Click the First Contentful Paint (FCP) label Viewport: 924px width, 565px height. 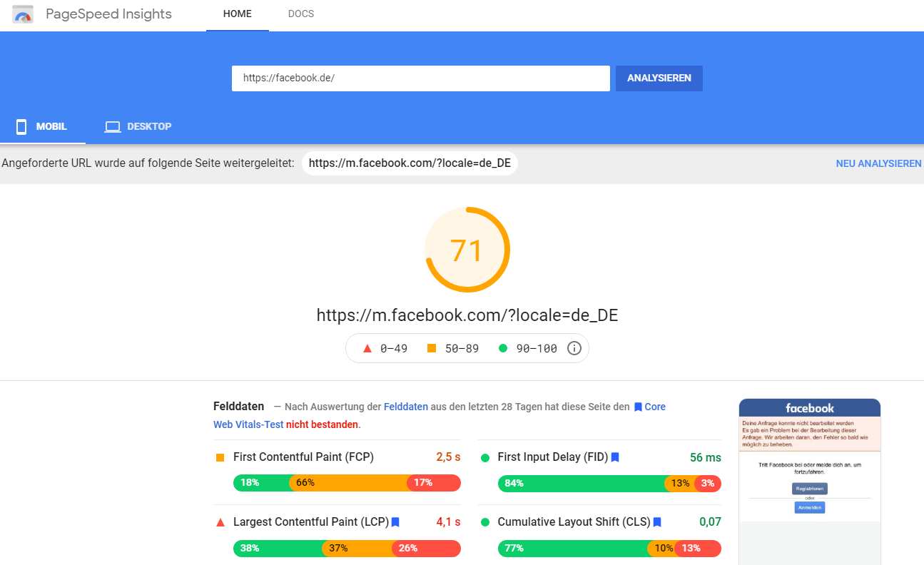pos(303,457)
